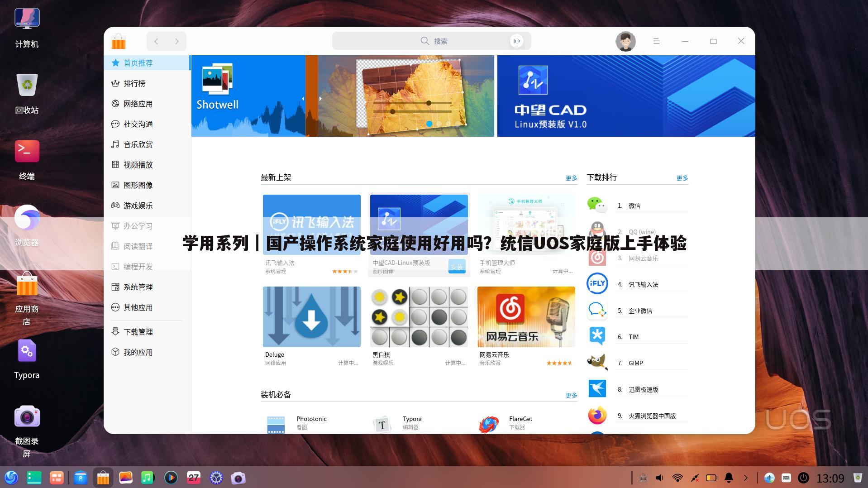This screenshot has width=868, height=488.
Task: Open the notification bell tray icon
Action: 729,478
